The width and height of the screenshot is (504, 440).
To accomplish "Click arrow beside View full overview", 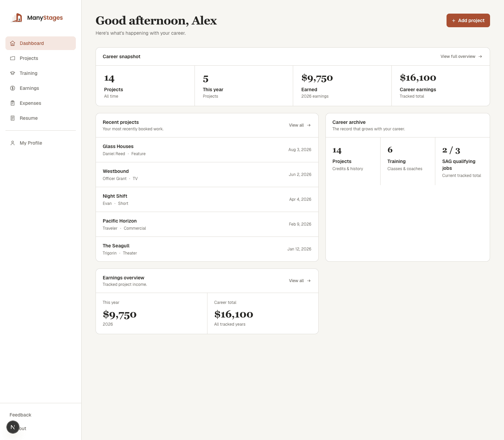I will (480, 56).
